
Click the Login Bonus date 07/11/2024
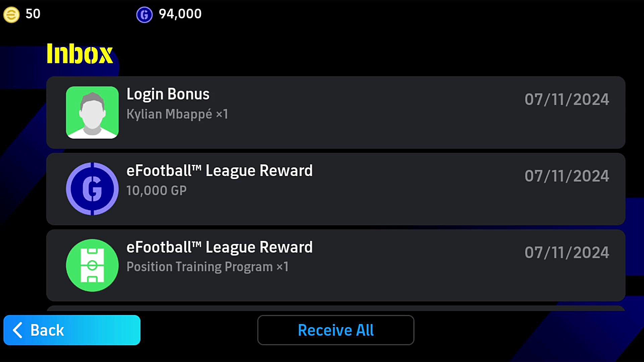[x=567, y=100]
